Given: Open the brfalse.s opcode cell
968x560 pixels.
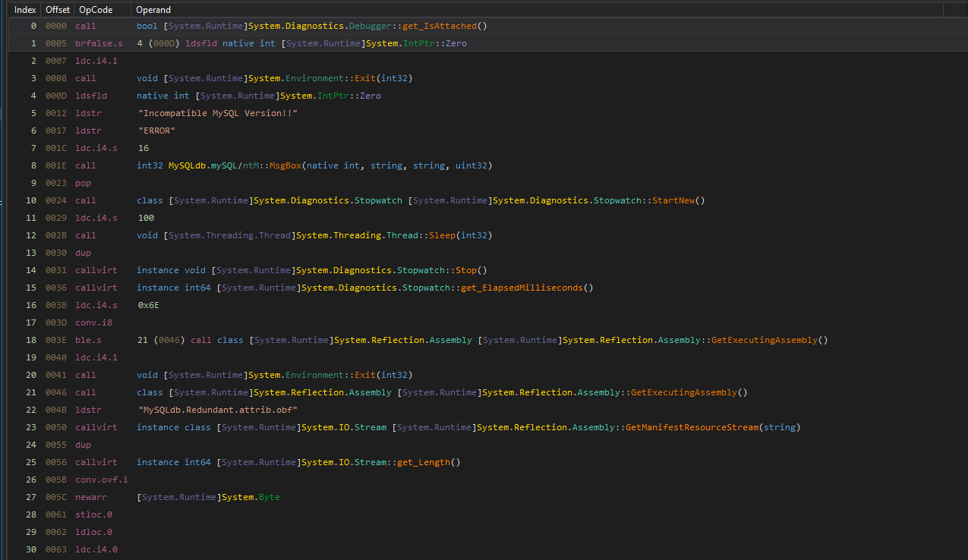Looking at the screenshot, I should coord(99,43).
